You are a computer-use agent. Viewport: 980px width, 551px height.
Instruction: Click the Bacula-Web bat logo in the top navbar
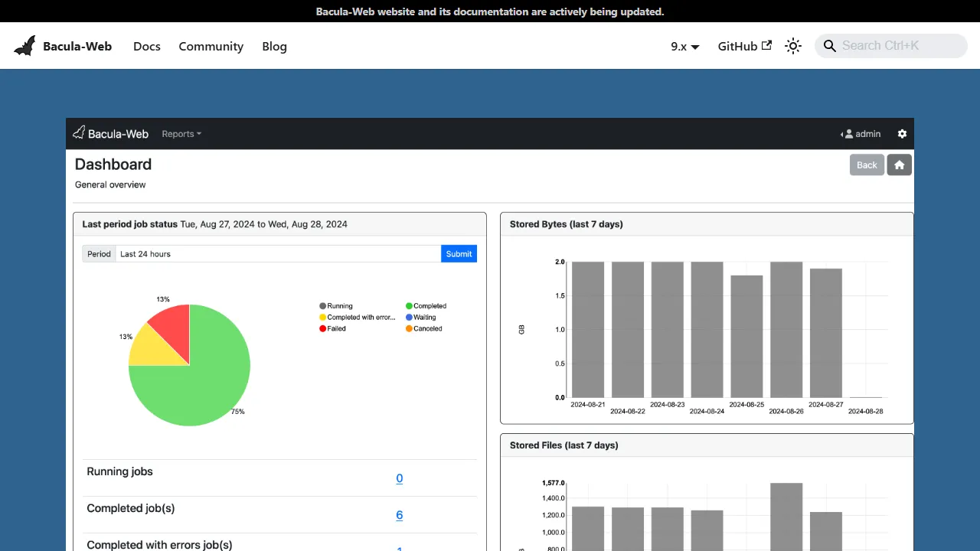24,45
